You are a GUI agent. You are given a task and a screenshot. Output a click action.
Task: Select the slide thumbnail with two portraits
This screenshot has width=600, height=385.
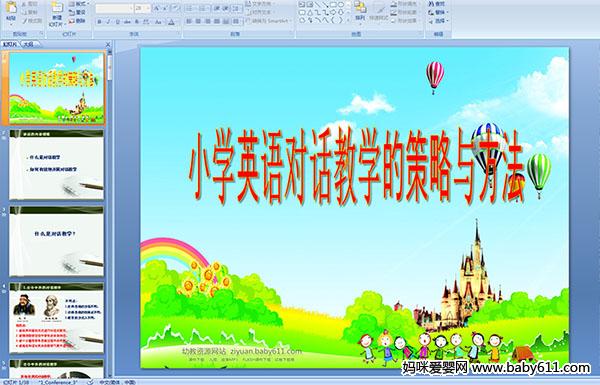click(57, 318)
